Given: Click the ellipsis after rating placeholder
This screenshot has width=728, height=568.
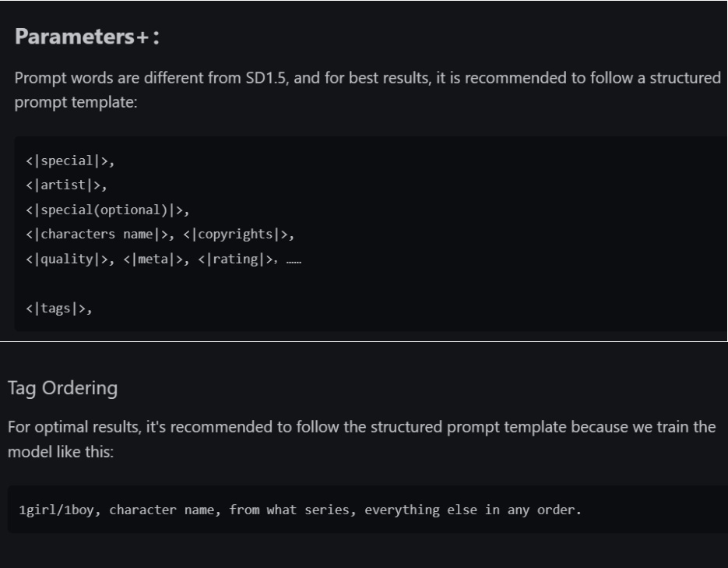Looking at the screenshot, I should coord(294,261).
